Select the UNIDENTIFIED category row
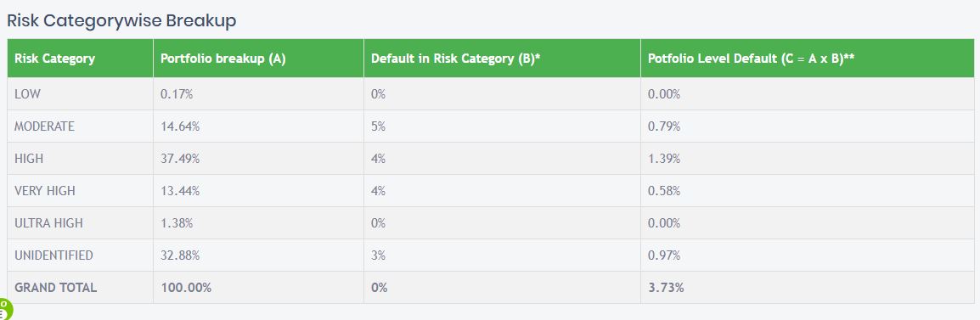This screenshot has width=980, height=320. coord(491,255)
